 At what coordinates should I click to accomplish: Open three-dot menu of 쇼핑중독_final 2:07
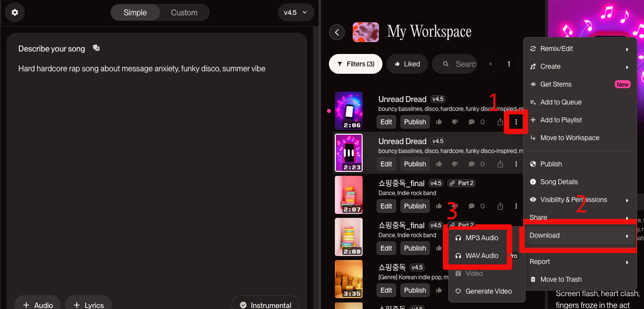tap(516, 206)
